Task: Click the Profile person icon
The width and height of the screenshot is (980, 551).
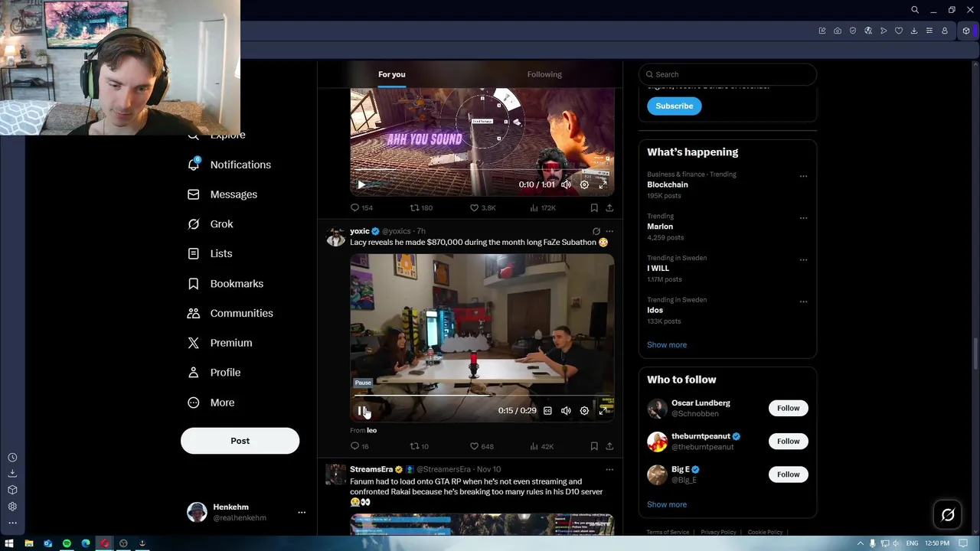Action: pyautogui.click(x=194, y=373)
